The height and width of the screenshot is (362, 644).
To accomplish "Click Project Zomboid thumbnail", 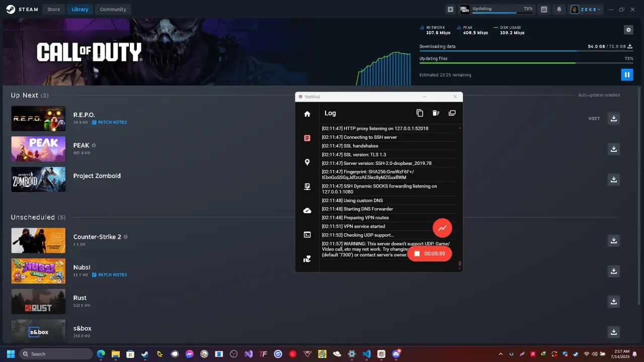I will 38,179.
